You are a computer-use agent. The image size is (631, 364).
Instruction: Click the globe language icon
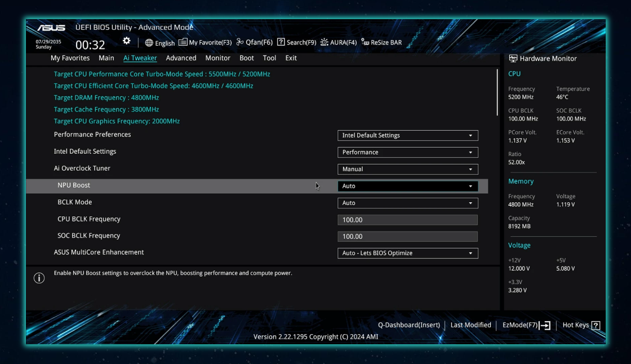149,43
